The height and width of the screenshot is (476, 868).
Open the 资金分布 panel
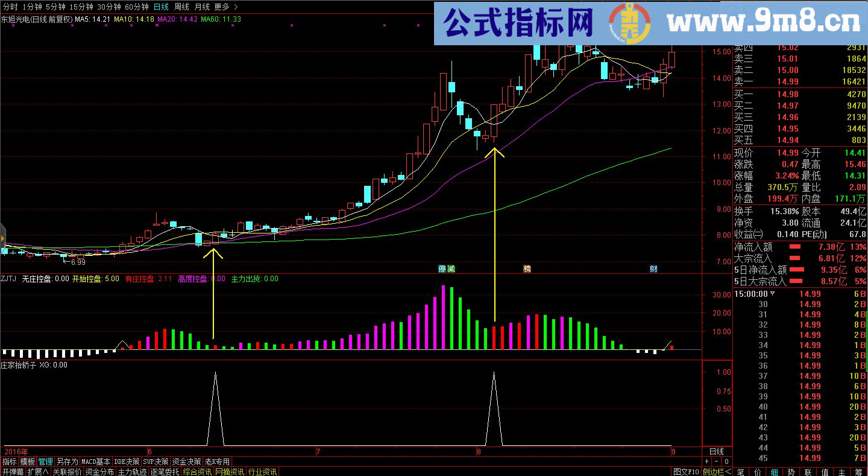coord(99,472)
